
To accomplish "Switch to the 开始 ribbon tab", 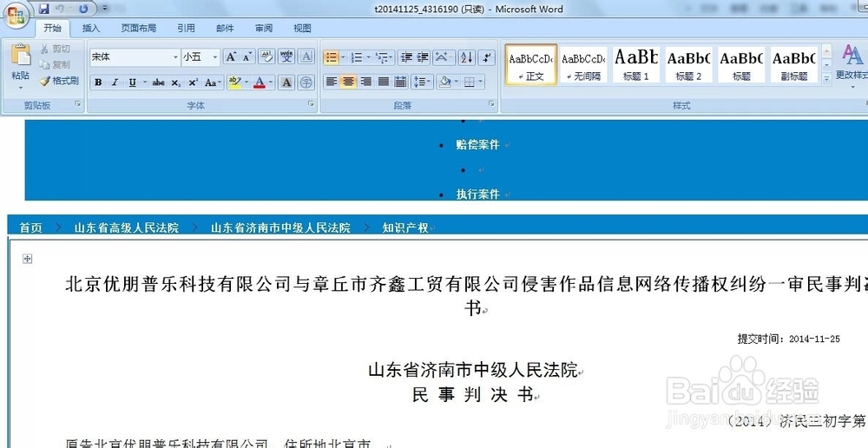I will point(53,29).
